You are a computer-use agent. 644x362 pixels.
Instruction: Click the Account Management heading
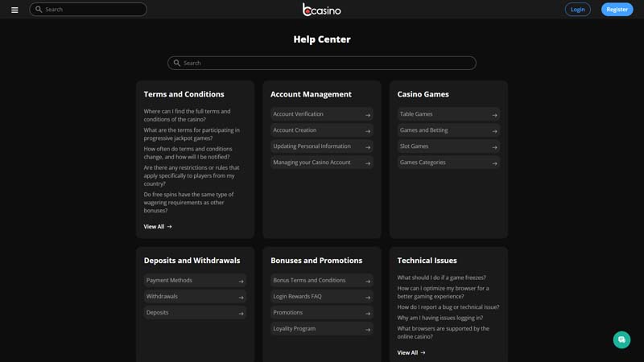[311, 94]
